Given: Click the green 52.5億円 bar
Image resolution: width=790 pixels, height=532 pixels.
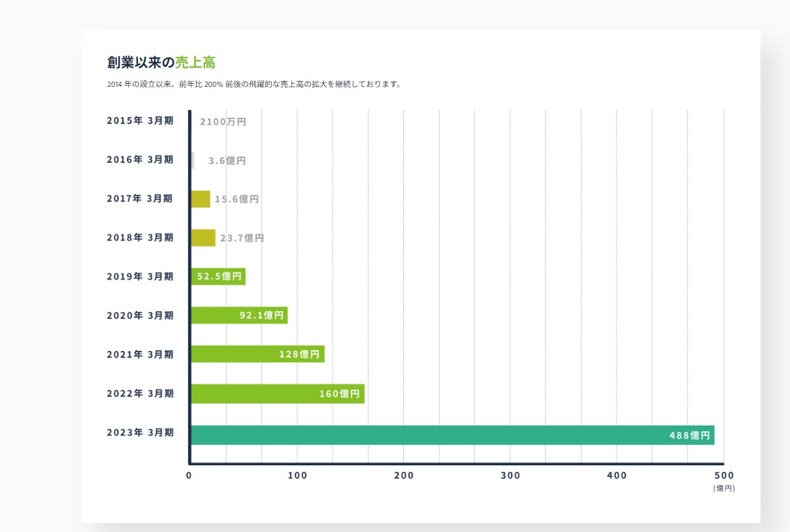Looking at the screenshot, I should [x=218, y=276].
